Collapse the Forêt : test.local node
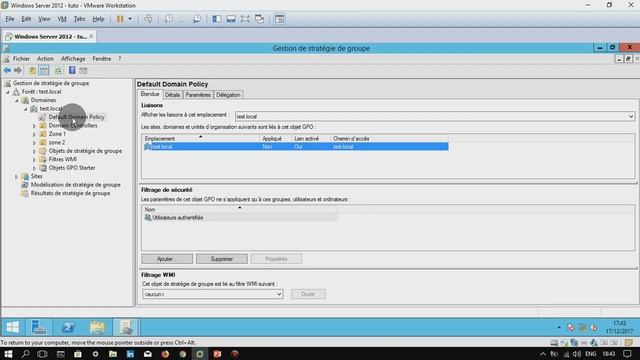640x360 pixels. pos(8,92)
